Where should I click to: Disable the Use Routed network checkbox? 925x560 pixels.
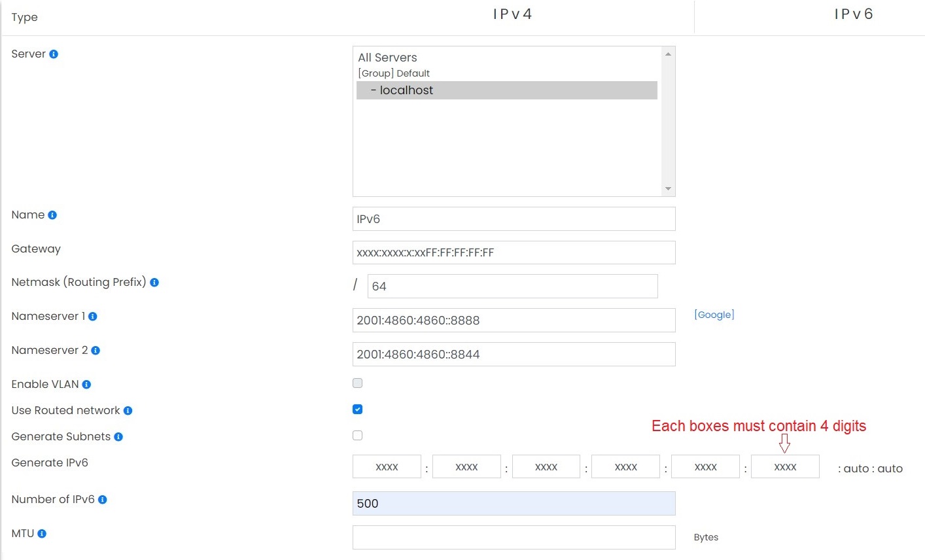pos(357,409)
